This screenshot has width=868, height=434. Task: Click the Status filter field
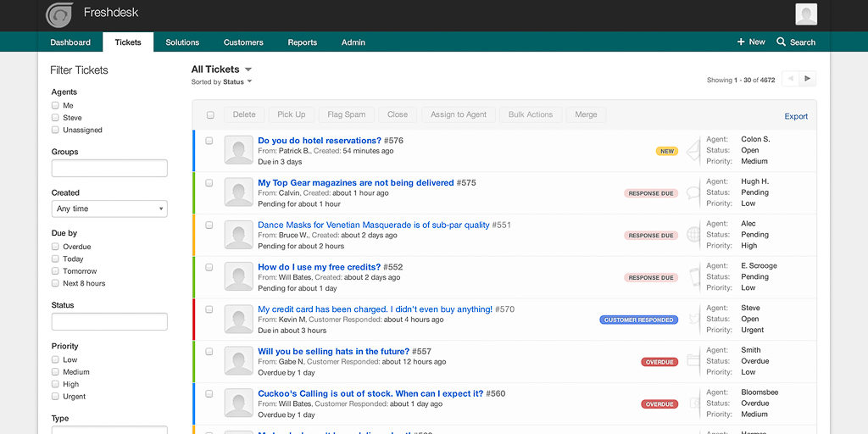109,321
